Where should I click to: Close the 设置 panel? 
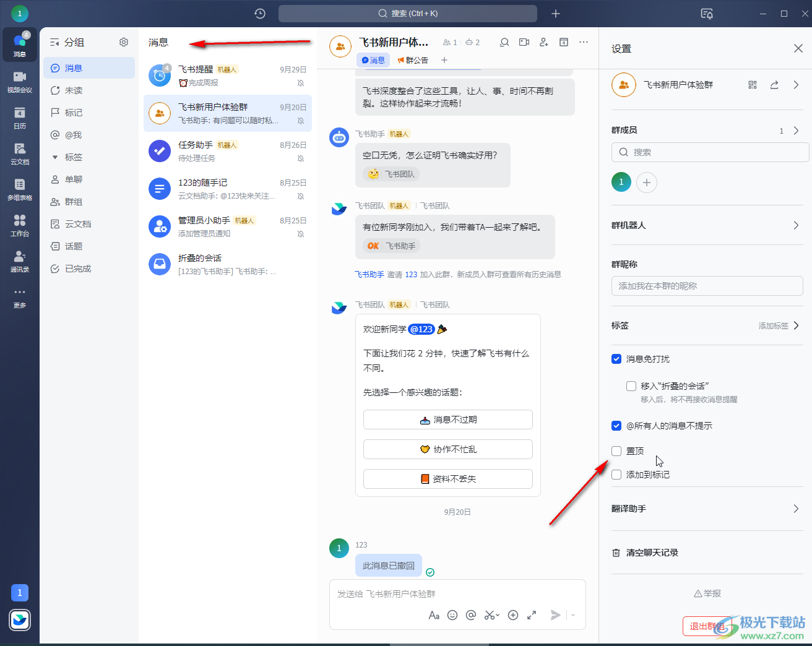click(x=798, y=48)
